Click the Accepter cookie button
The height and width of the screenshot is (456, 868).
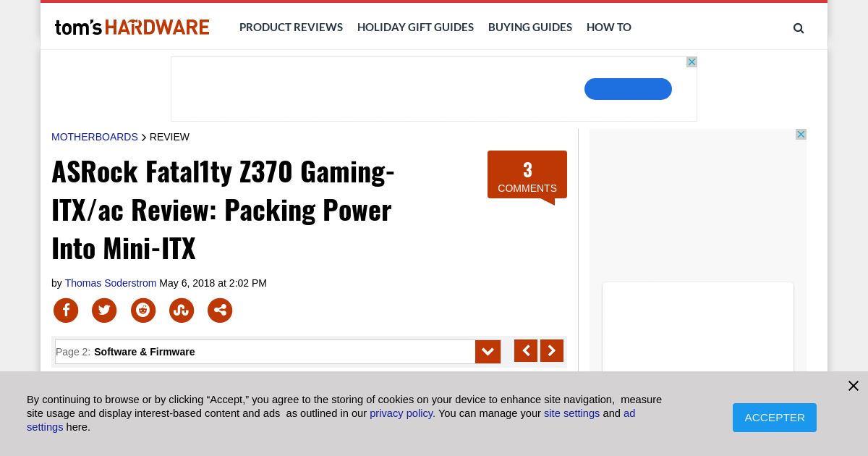pyautogui.click(x=775, y=418)
